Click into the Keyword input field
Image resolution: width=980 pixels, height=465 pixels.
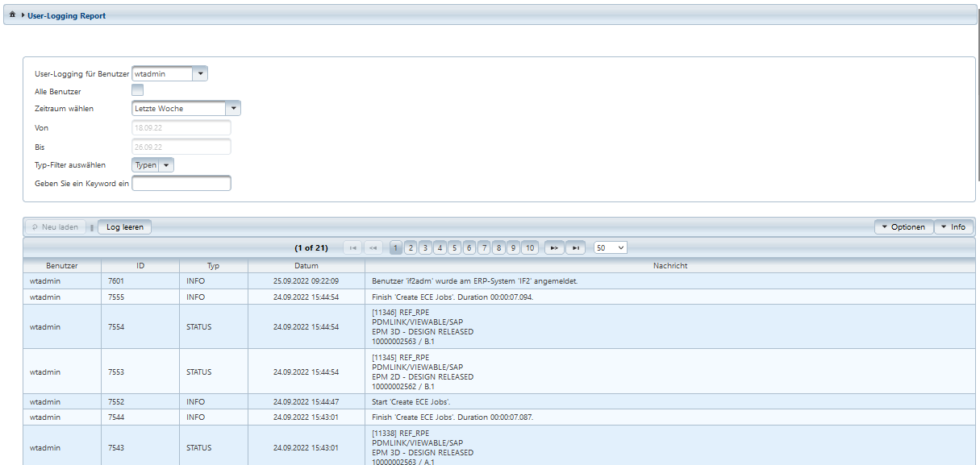coord(181,184)
